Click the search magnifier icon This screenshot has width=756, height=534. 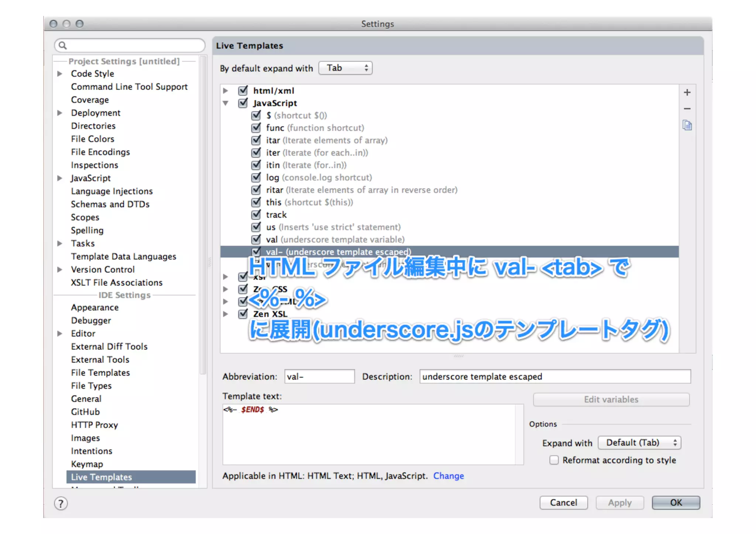[63, 45]
